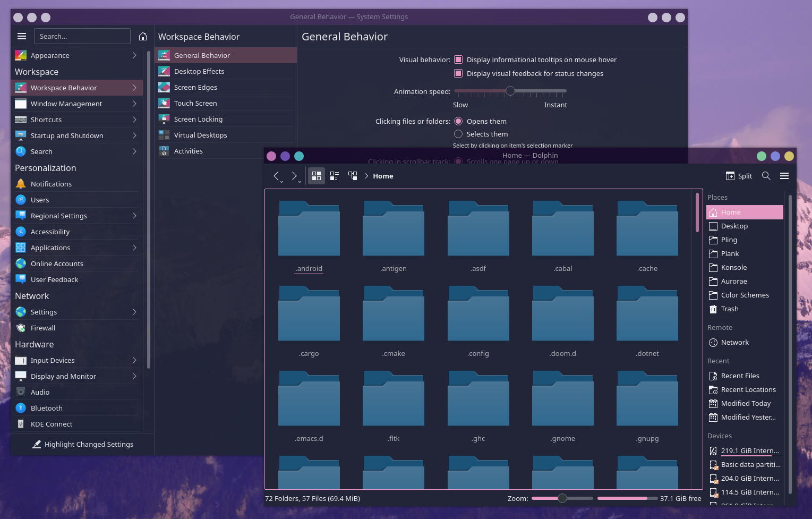Open Screen Locking settings
Image resolution: width=812 pixels, height=519 pixels.
pos(226,119)
